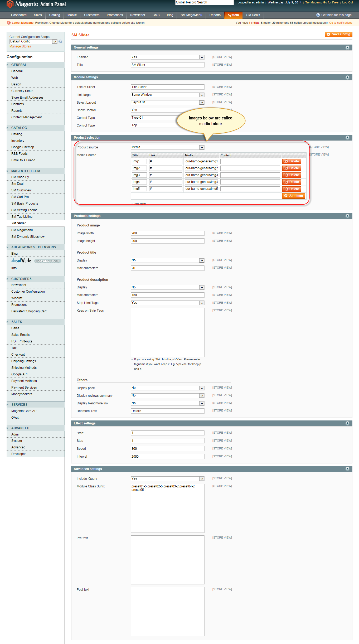The image size is (359, 644).
Task: Click the orange Add Item button
Action: tap(293, 196)
